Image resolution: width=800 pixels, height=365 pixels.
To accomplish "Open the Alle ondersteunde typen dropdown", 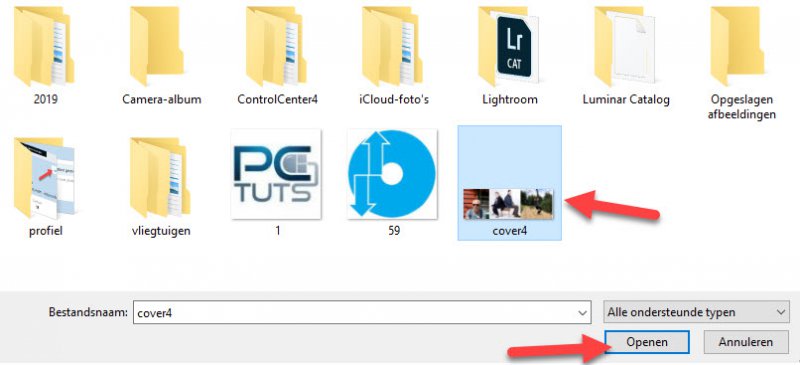I will click(696, 312).
